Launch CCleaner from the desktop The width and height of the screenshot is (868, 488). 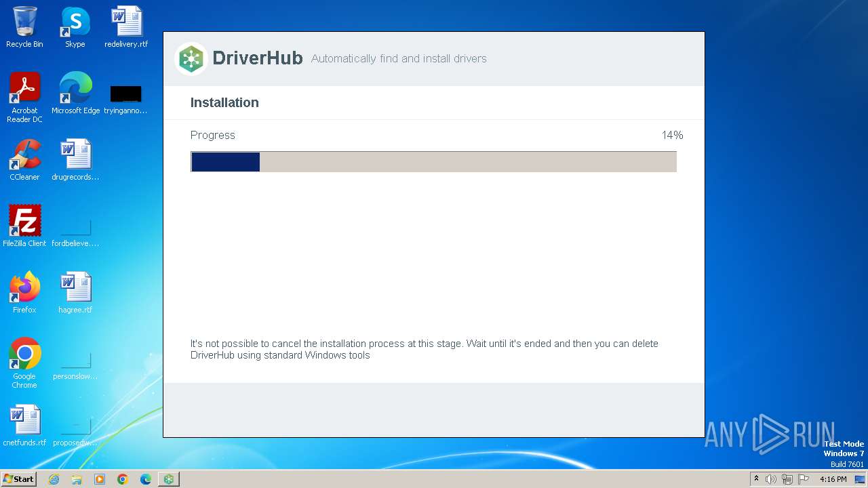tap(24, 160)
